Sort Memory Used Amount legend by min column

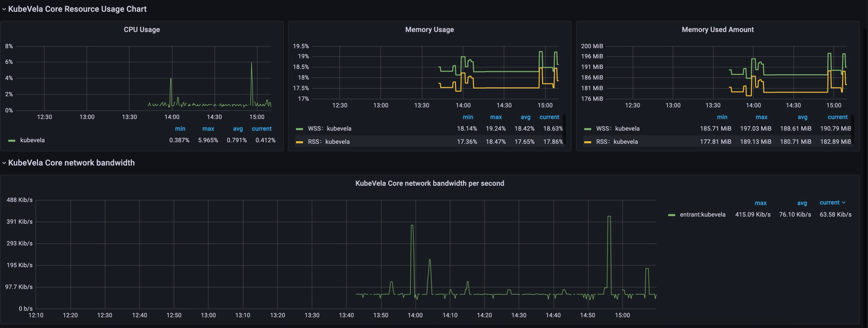pyautogui.click(x=722, y=117)
